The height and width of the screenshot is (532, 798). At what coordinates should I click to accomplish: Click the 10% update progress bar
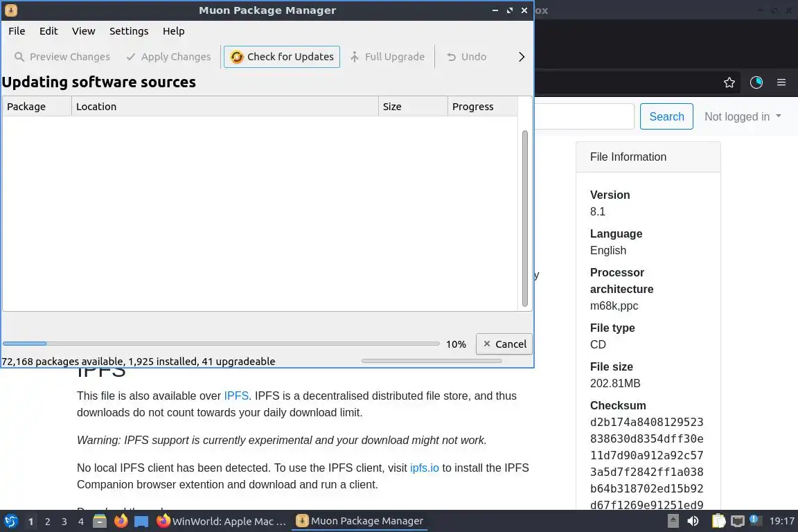pos(221,344)
